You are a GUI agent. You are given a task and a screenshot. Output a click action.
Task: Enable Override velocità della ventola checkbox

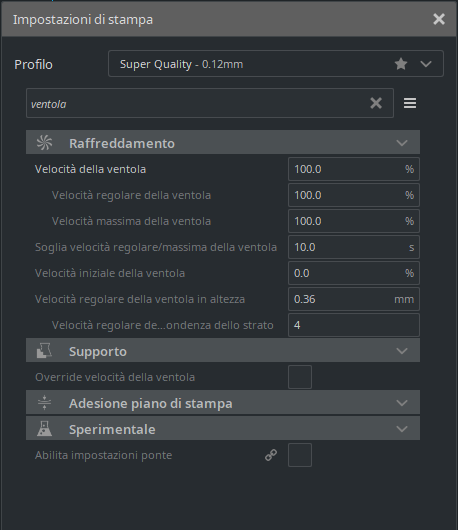point(300,377)
